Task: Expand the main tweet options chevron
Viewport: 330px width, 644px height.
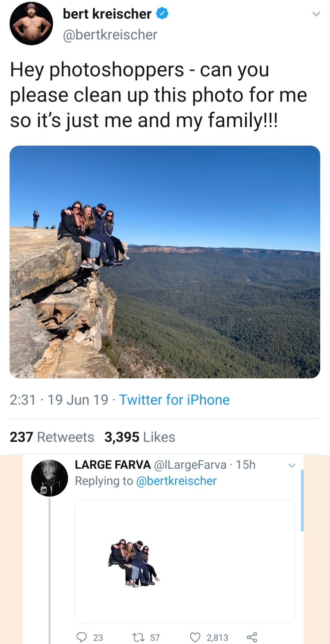Action: tap(316, 14)
